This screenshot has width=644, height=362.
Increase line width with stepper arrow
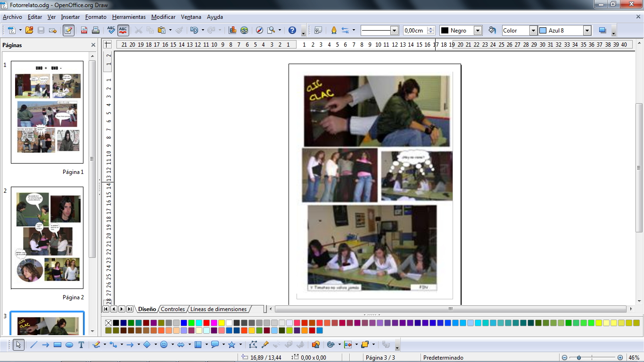(x=430, y=28)
